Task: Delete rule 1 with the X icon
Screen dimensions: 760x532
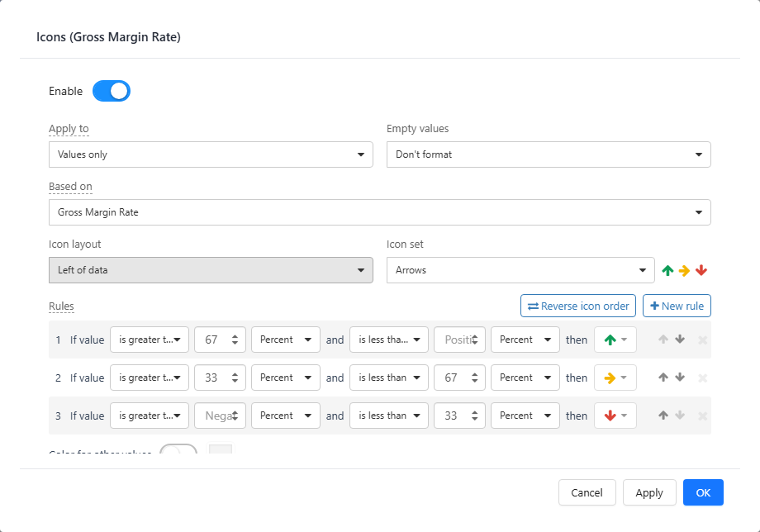Action: 702,340
